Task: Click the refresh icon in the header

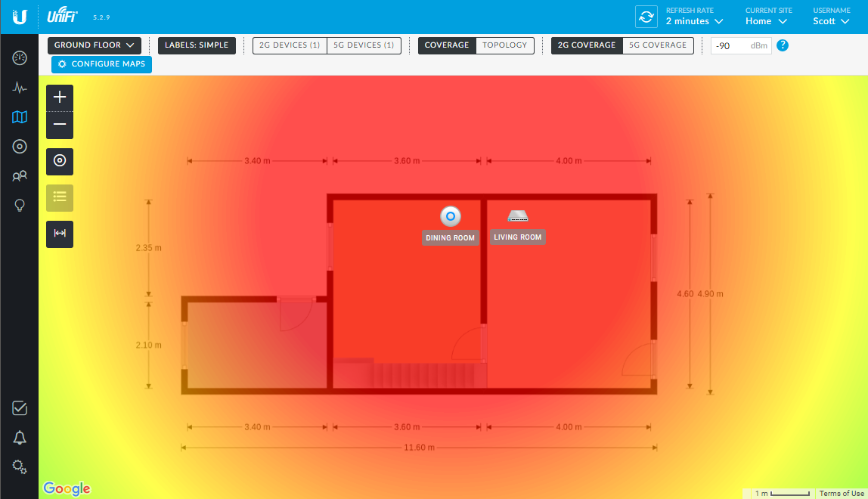Action: [x=646, y=16]
